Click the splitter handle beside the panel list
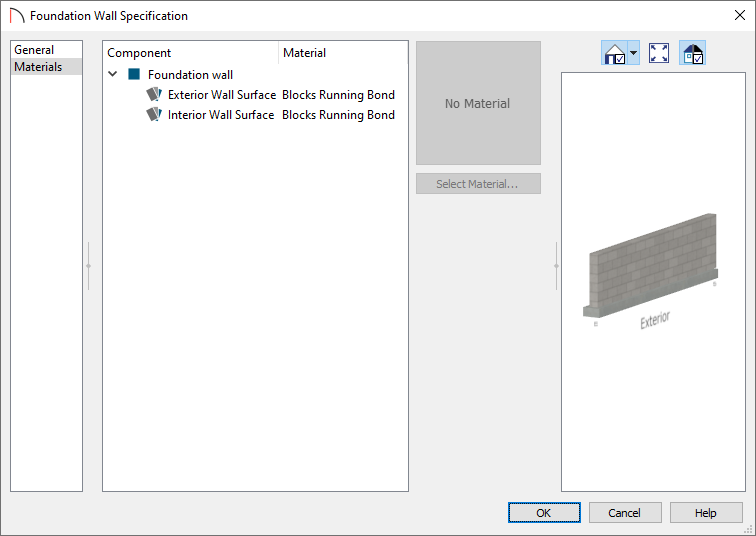The image size is (756, 536). tap(88, 266)
